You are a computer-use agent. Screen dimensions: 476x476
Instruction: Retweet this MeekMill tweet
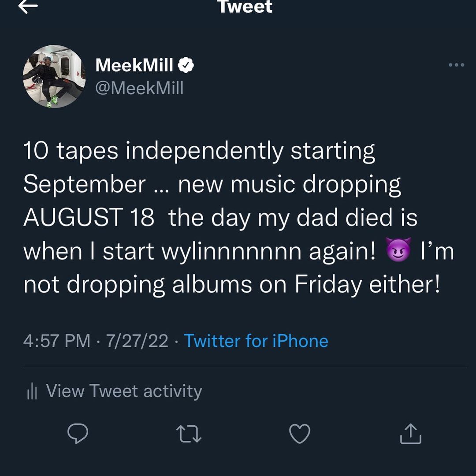(x=189, y=434)
